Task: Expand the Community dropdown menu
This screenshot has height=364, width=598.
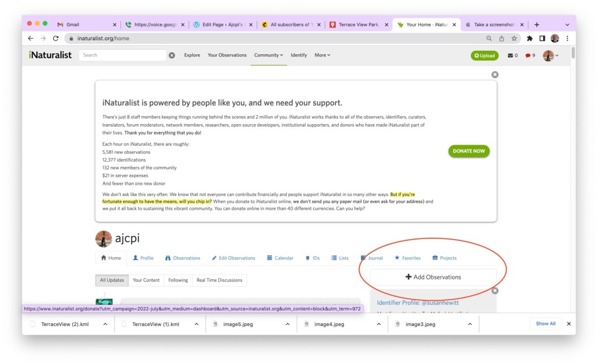Action: [268, 55]
